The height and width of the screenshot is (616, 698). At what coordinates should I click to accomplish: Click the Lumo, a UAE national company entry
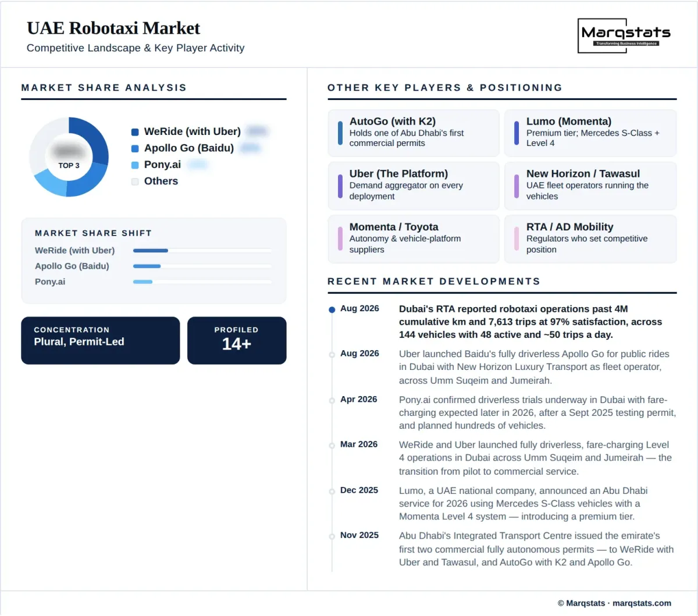523,503
